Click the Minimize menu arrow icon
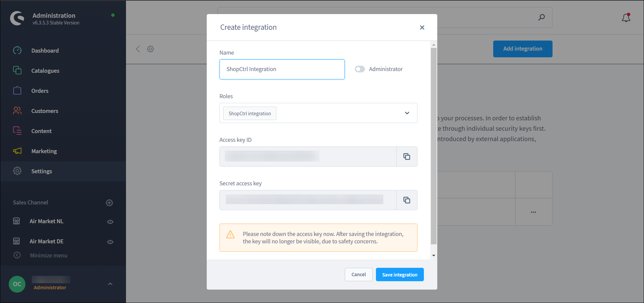Viewport: 644px width, 303px height. coord(17,255)
